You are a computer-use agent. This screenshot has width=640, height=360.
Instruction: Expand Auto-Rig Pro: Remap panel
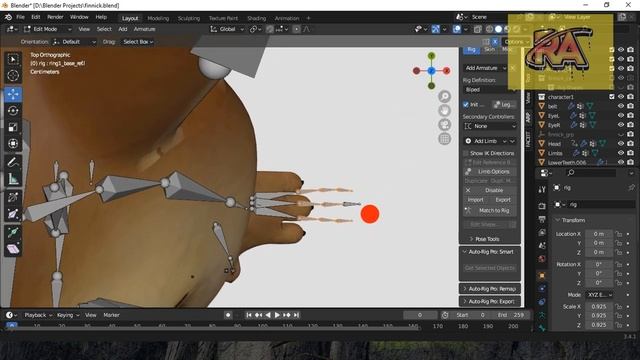point(490,289)
